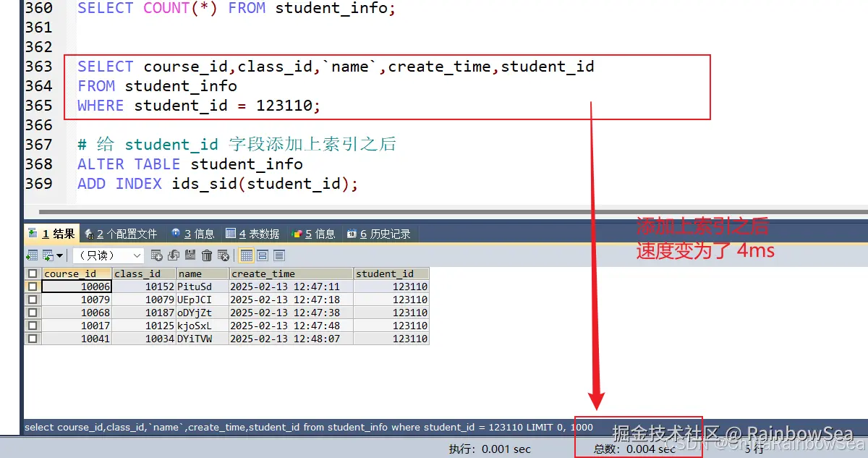Click the delete rows trash icon
868x458 pixels.
click(x=207, y=255)
